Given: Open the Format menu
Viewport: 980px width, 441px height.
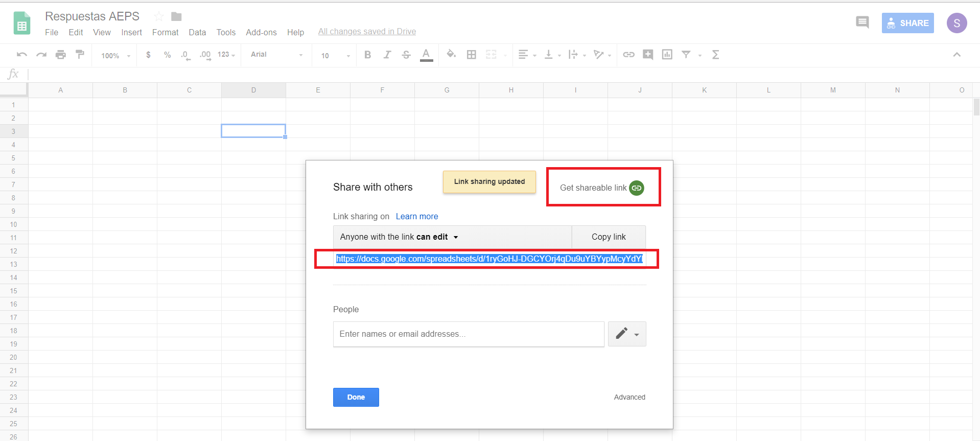Looking at the screenshot, I should (x=165, y=32).
